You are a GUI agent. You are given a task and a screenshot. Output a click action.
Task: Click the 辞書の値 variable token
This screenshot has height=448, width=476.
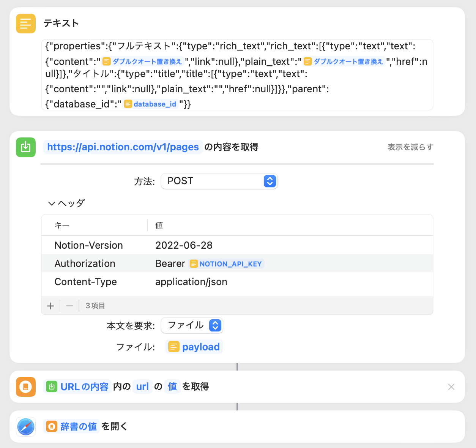(x=71, y=426)
